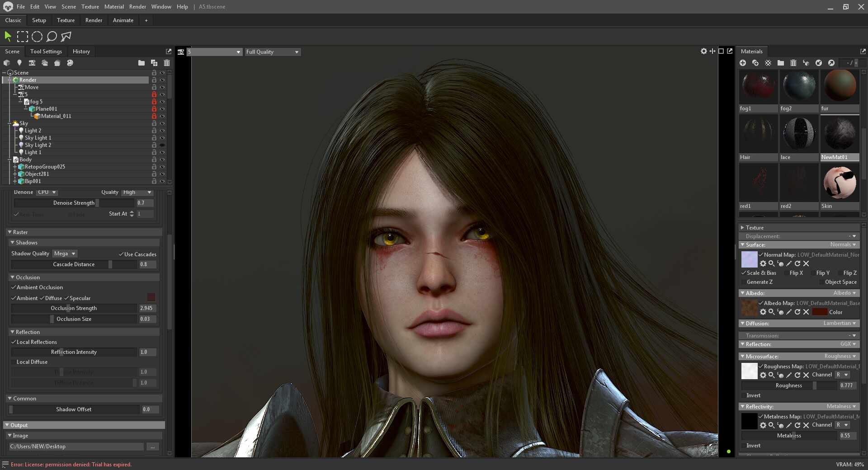This screenshot has height=470, width=868.
Task: Adjust Roughness slider
Action: pos(789,385)
